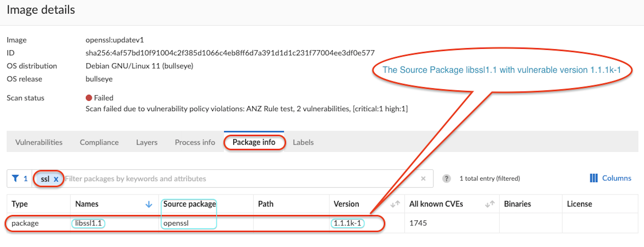Screen dimensions: 644x247
Task: Sort Version column using sort arrows
Action: pyautogui.click(x=395, y=204)
